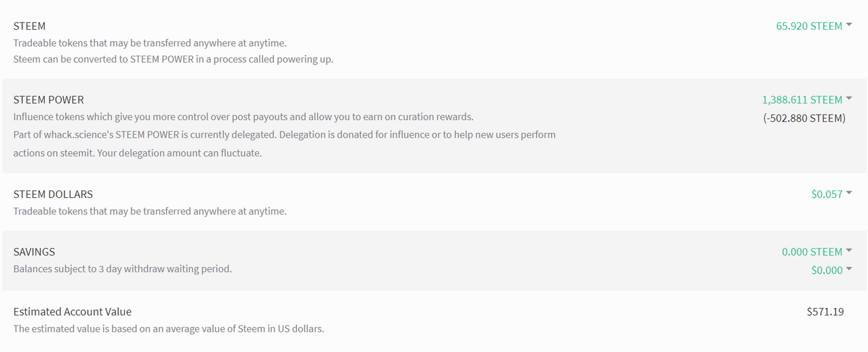Click the STEEM POWER section heading
The width and height of the screenshot is (868, 352).
click(49, 100)
